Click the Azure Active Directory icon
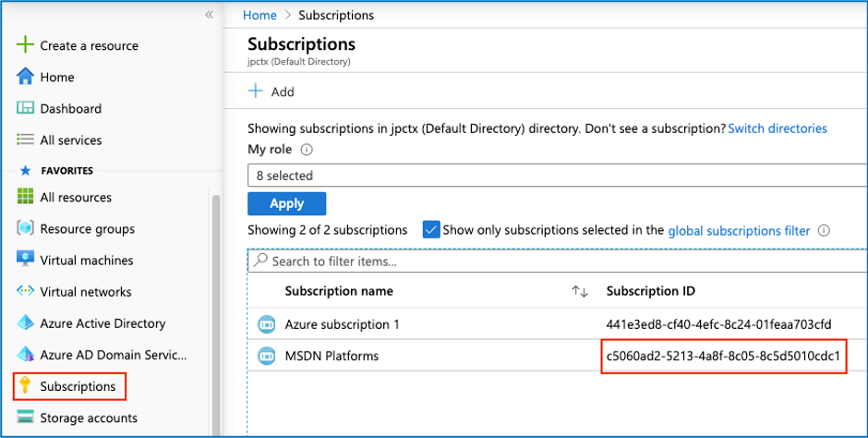The image size is (868, 438). [x=26, y=323]
